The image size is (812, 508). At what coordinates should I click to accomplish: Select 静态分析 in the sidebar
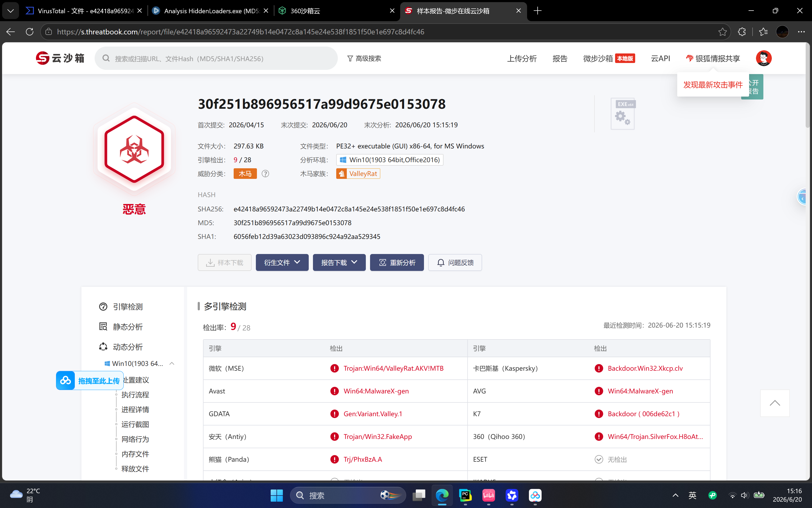[121, 327]
